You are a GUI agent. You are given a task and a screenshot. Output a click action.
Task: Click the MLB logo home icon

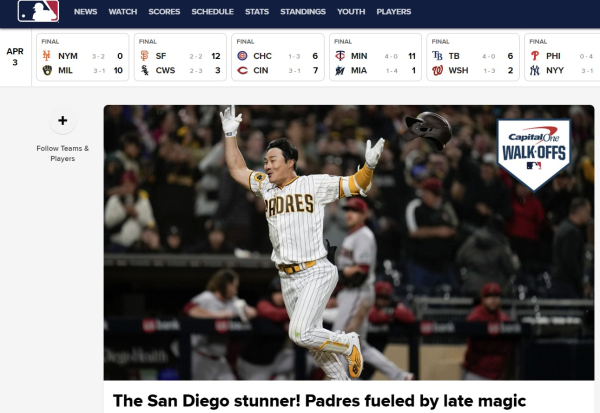click(38, 11)
